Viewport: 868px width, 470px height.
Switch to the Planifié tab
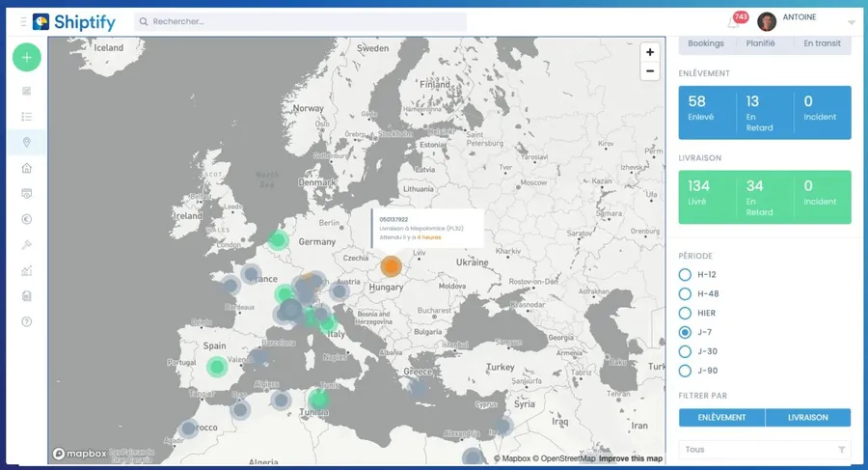(760, 43)
